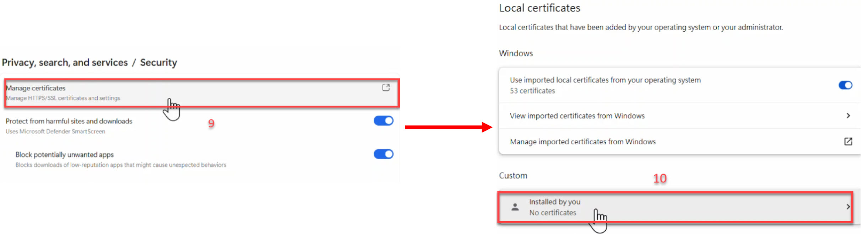868x234 pixels.
Task: Toggle Use imported local certificates switch
Action: pyautogui.click(x=845, y=85)
